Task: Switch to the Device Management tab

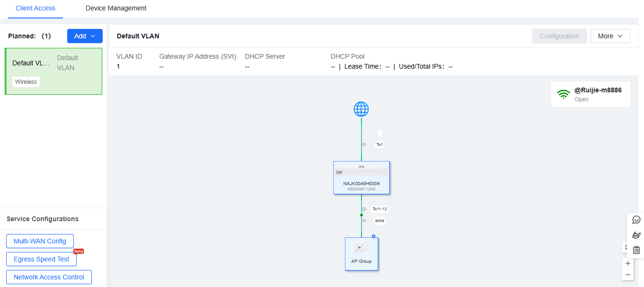Action: click(116, 8)
